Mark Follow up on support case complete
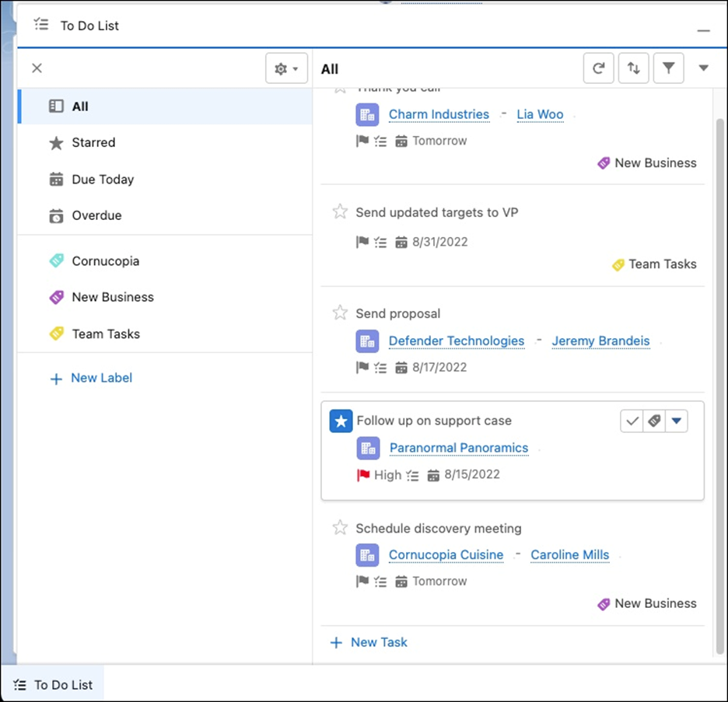728x702 pixels. point(632,421)
